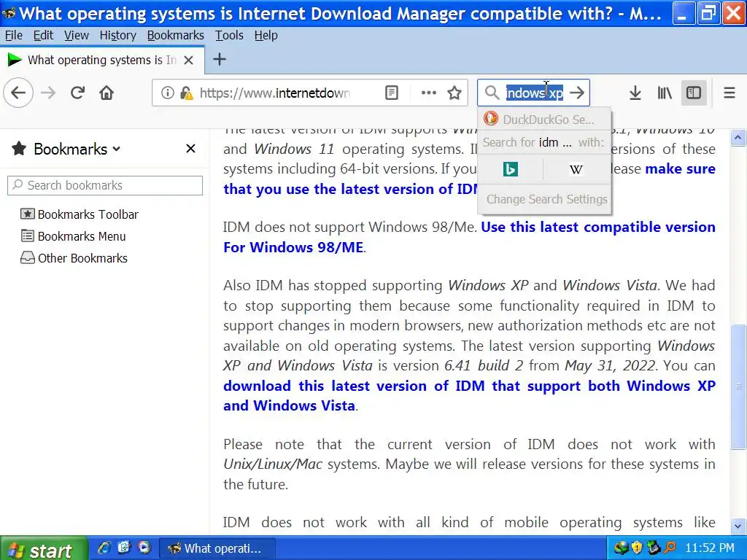
Task: Open the Tools menu
Action: point(229,35)
